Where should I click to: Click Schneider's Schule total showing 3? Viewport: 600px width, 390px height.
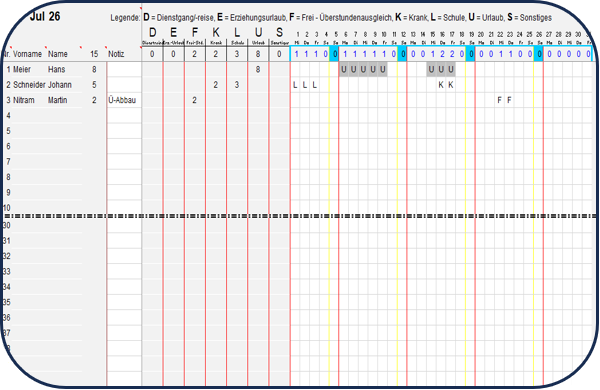(x=237, y=85)
